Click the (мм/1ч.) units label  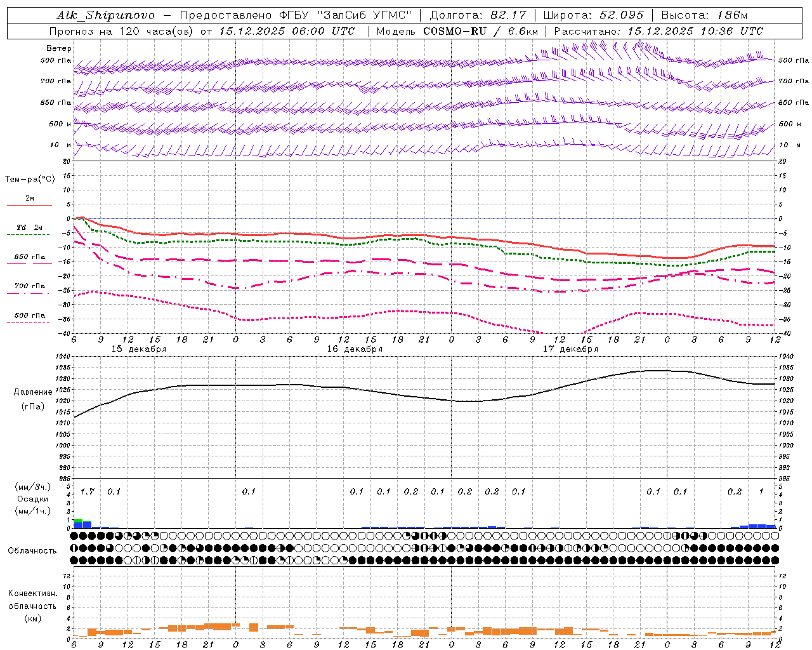pos(33,511)
